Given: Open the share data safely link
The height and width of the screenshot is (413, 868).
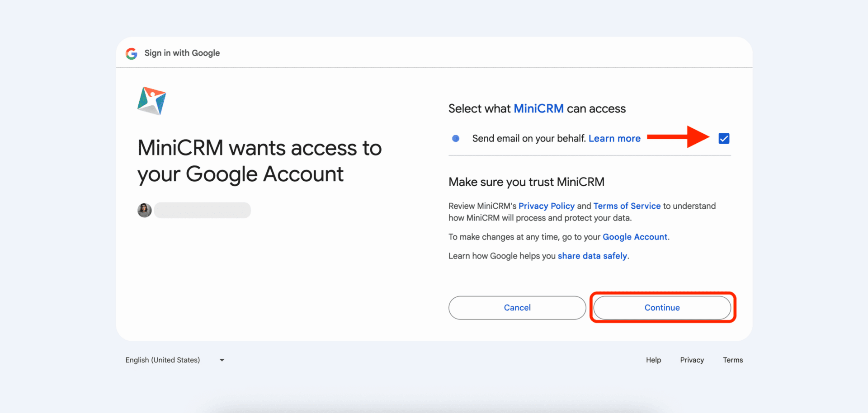Looking at the screenshot, I should point(592,256).
